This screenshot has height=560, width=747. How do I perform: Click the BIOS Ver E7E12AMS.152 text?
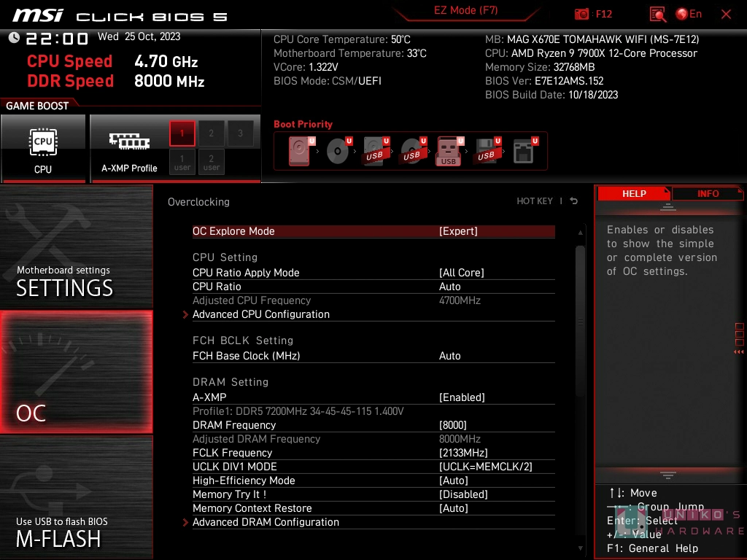544,81
